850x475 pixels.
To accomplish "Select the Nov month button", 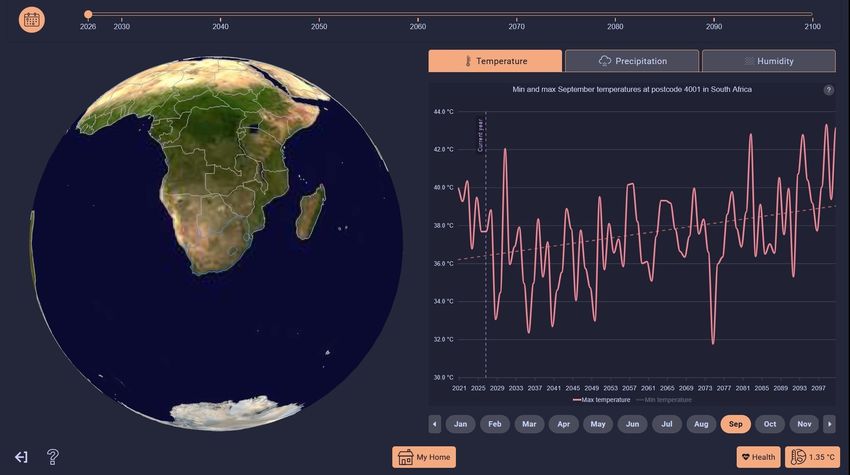I will coord(804,424).
